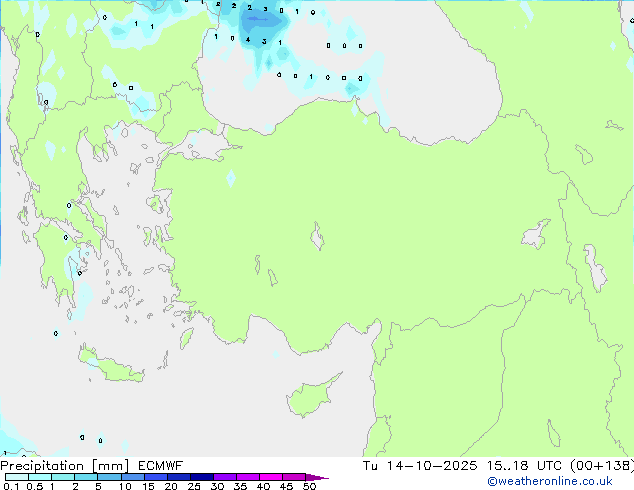The height and width of the screenshot is (490, 634).
Task: Click the '45' legend scale label
Action: (x=286, y=486)
